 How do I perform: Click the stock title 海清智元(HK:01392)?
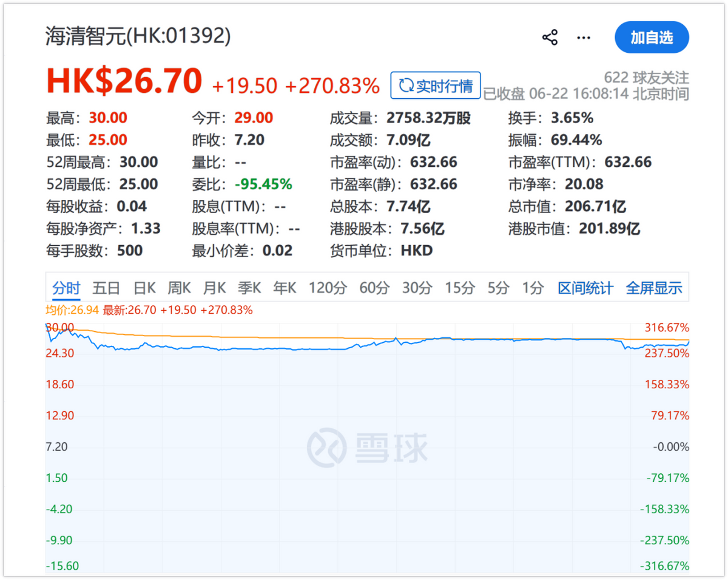[x=138, y=36]
